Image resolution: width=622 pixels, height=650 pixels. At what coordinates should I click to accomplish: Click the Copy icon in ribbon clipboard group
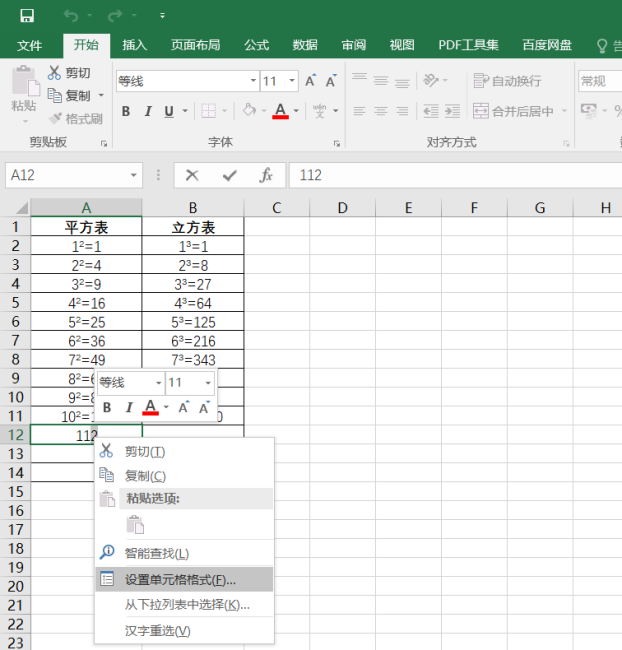coord(54,95)
